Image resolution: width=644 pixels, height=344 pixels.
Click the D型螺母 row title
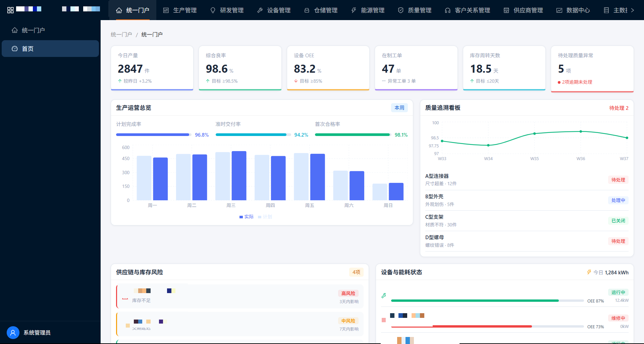[434, 237]
